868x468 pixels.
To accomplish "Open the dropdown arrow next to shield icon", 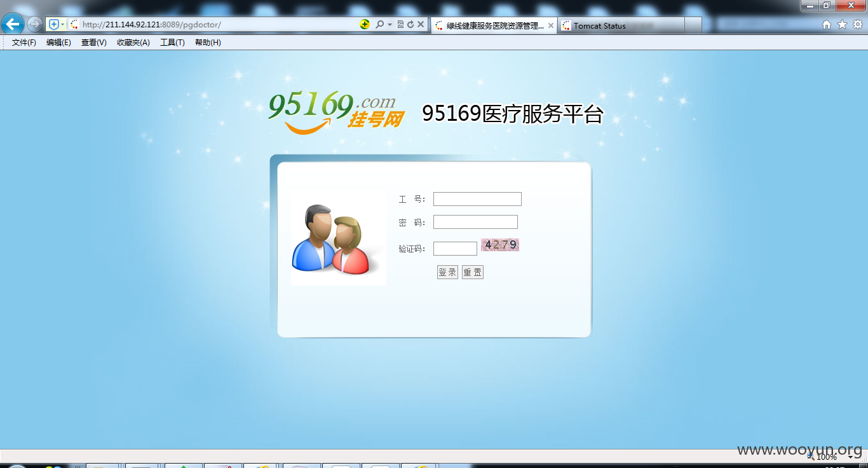I will tap(62, 25).
